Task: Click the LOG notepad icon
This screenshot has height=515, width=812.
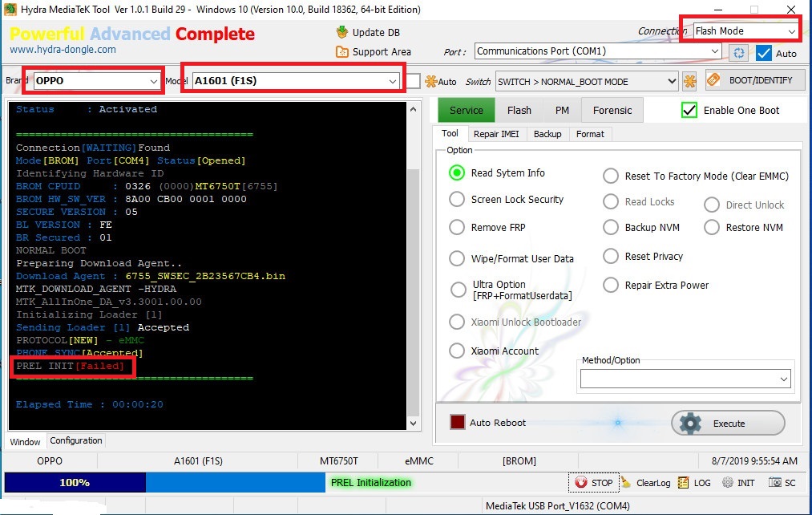Action: [x=683, y=482]
